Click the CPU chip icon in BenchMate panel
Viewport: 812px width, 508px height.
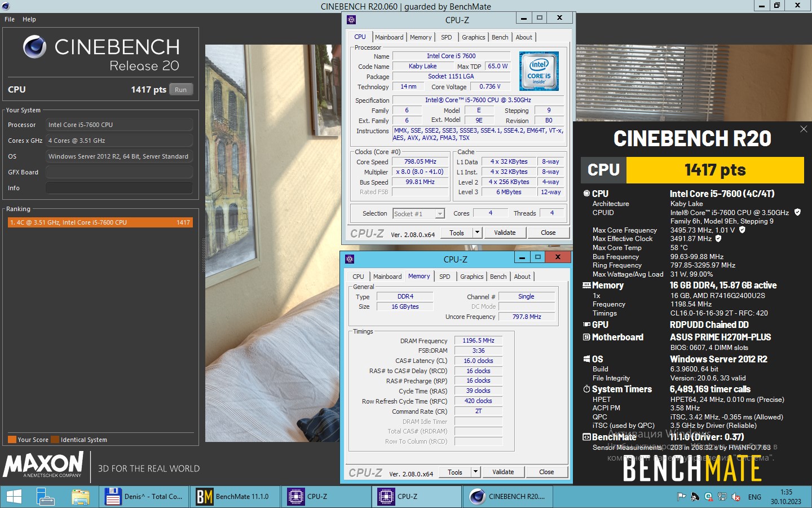click(x=586, y=193)
